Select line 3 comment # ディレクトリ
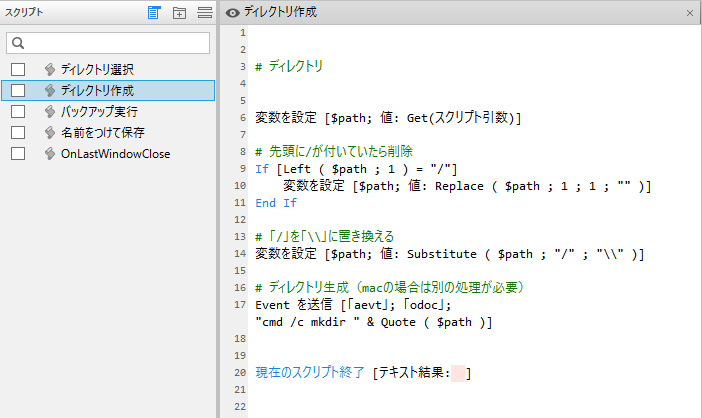 coord(289,67)
